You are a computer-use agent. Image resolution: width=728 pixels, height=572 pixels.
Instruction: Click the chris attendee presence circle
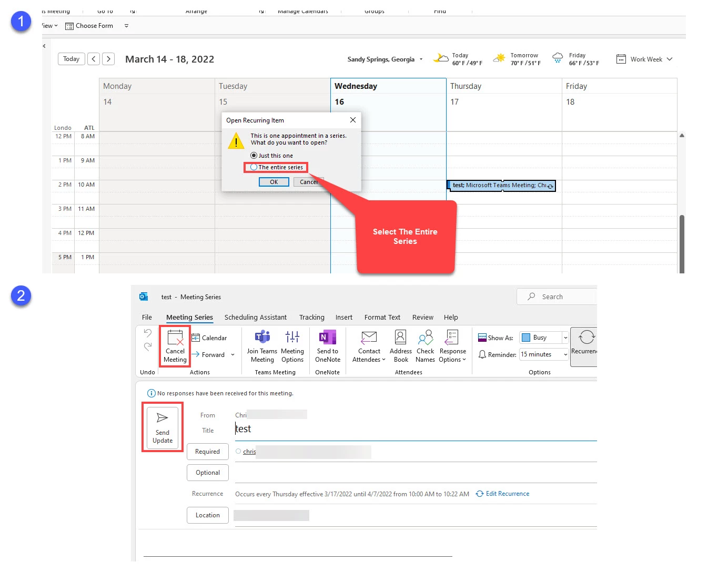[x=238, y=451]
